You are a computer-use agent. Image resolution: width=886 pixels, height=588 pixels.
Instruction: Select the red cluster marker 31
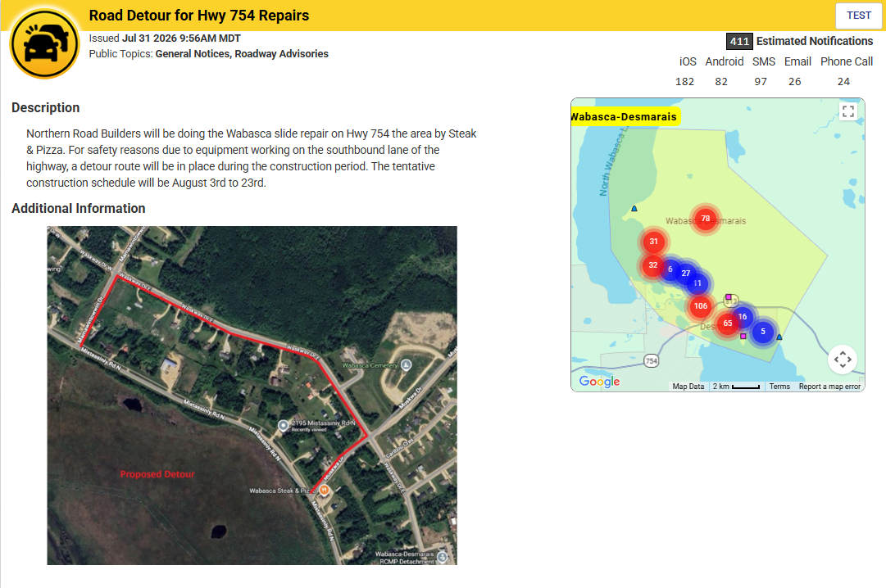coord(653,242)
